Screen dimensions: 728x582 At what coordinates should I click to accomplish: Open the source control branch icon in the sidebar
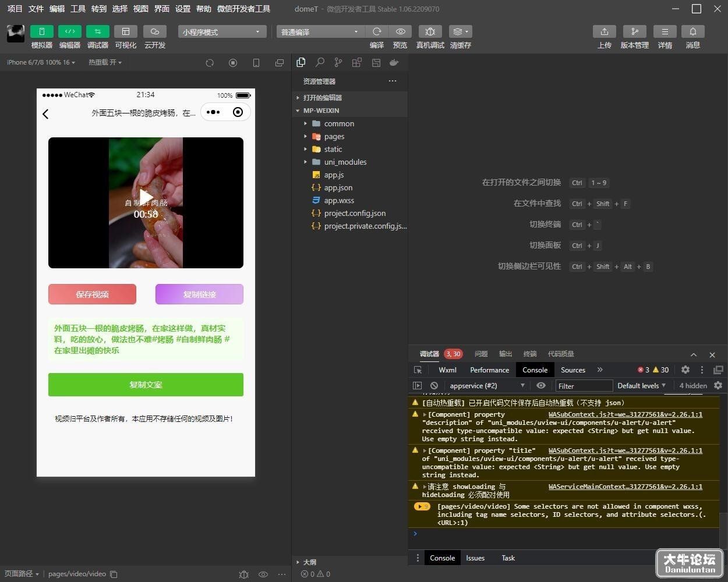point(338,62)
